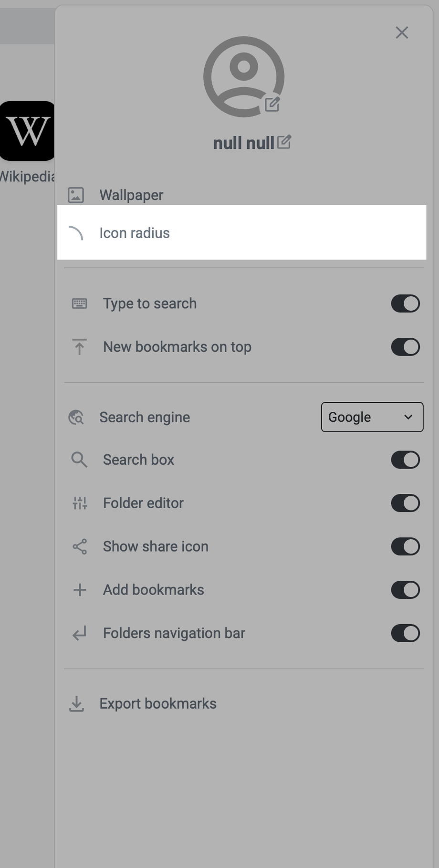Select the Icon radius option
The height and width of the screenshot is (868, 439).
click(x=135, y=233)
